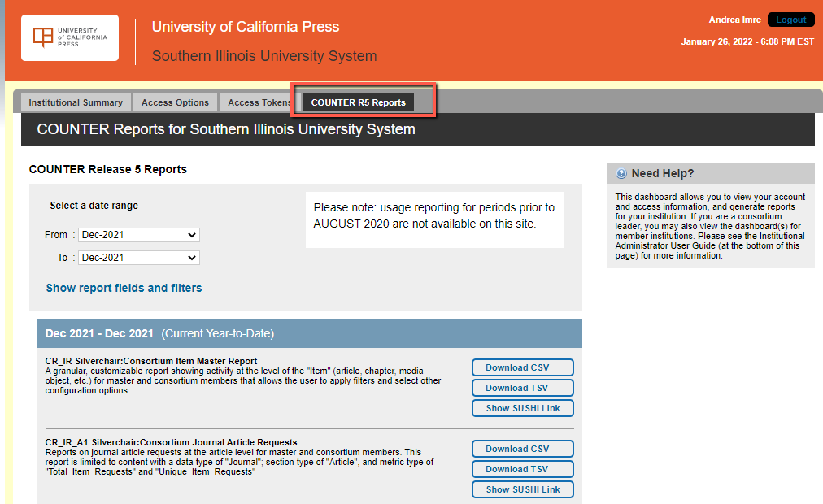The height and width of the screenshot is (504, 823).
Task: Download CSV for Consortium Item Master Report
Action: tap(523, 367)
